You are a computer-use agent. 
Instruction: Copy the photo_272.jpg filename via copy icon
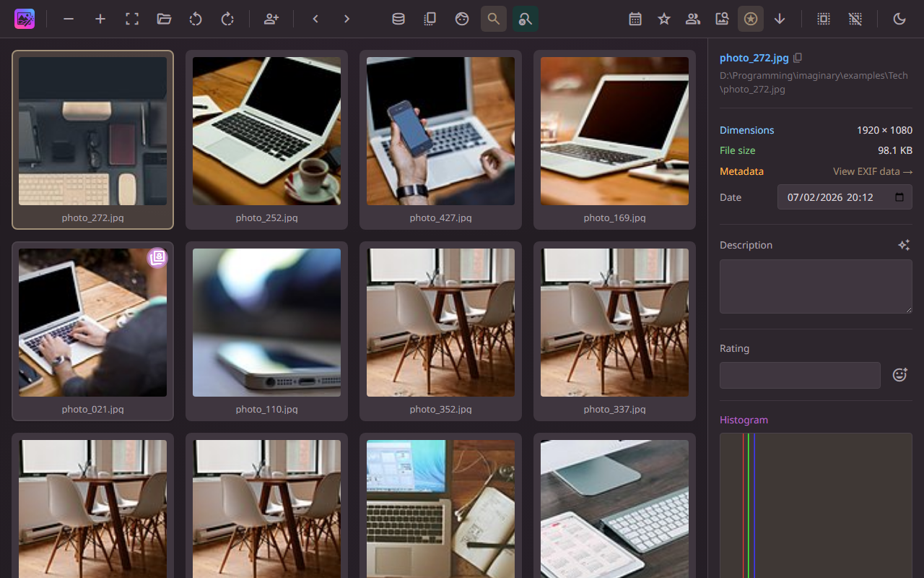click(x=798, y=57)
